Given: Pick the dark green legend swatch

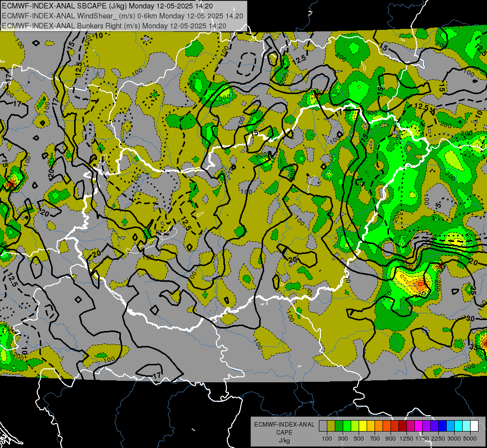Looking at the screenshot, I should [339, 426].
